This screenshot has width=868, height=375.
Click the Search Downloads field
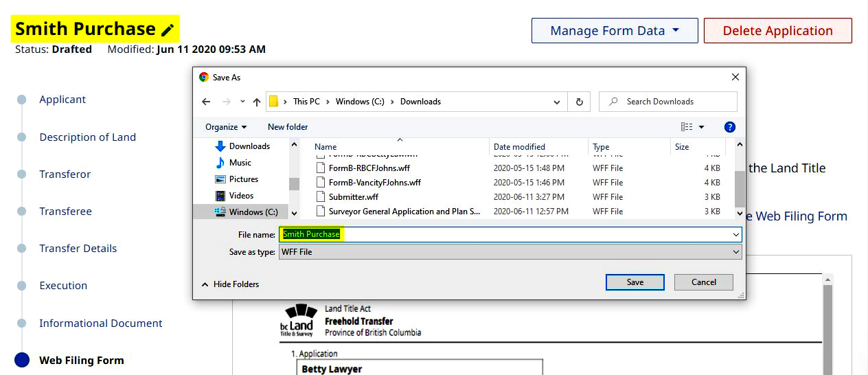coord(668,102)
